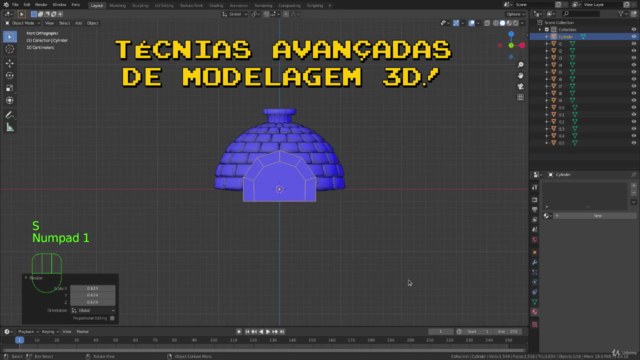
Task: Open the Object Mode dropdown
Action: pyautogui.click(x=22, y=23)
